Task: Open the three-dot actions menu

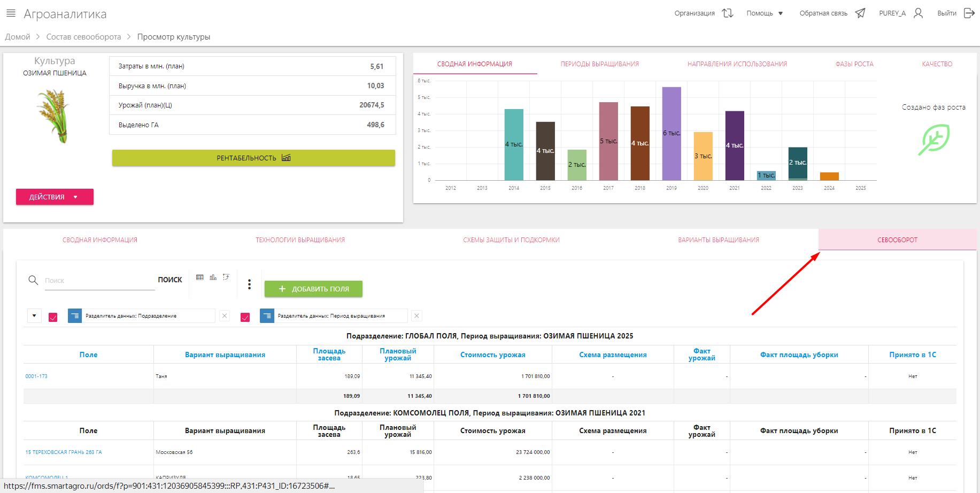Action: click(x=249, y=284)
